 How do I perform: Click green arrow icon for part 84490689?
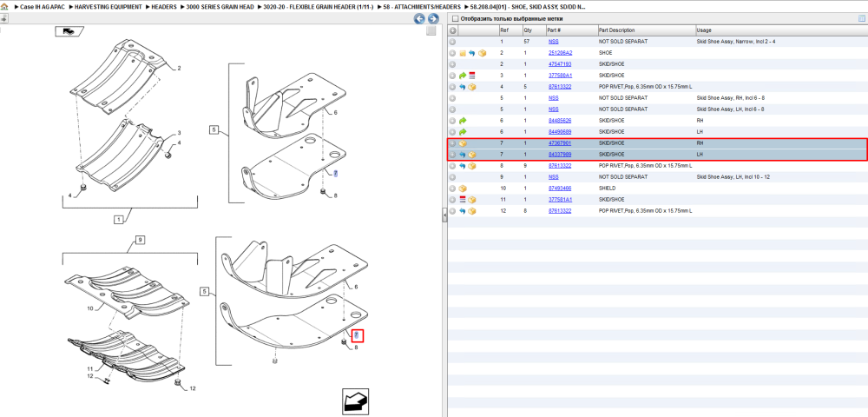(x=463, y=132)
